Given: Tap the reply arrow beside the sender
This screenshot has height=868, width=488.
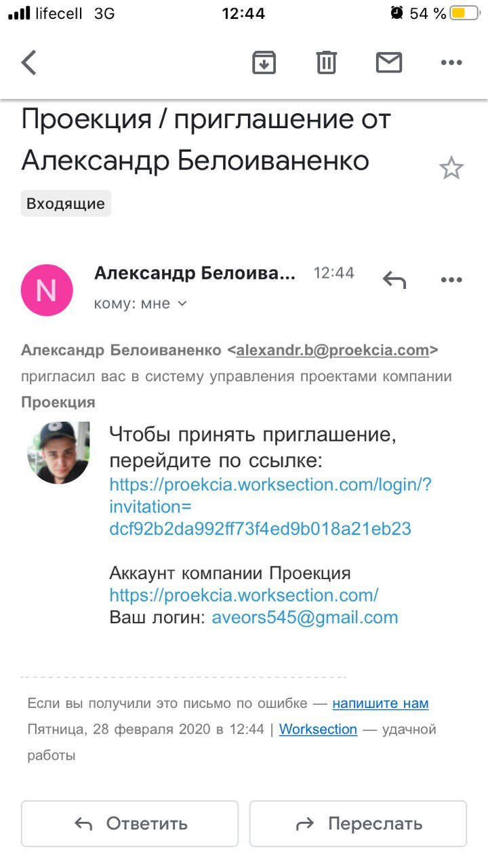Looking at the screenshot, I should tap(394, 279).
